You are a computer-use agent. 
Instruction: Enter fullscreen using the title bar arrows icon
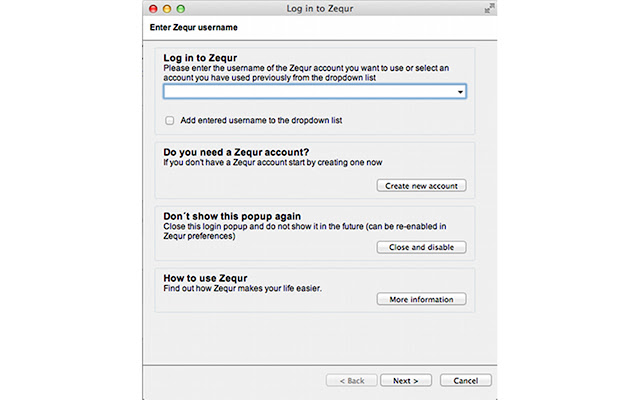[x=488, y=8]
